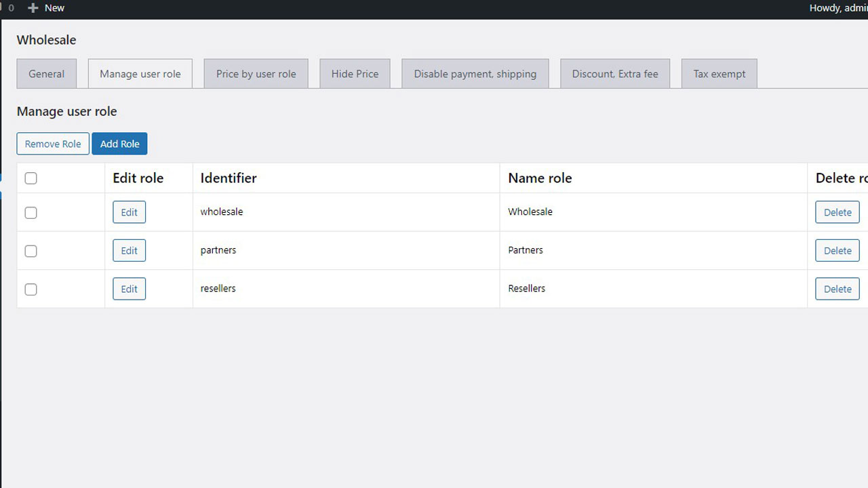Check the wholesale row checkbox
Viewport: 868px width, 488px height.
tap(31, 213)
